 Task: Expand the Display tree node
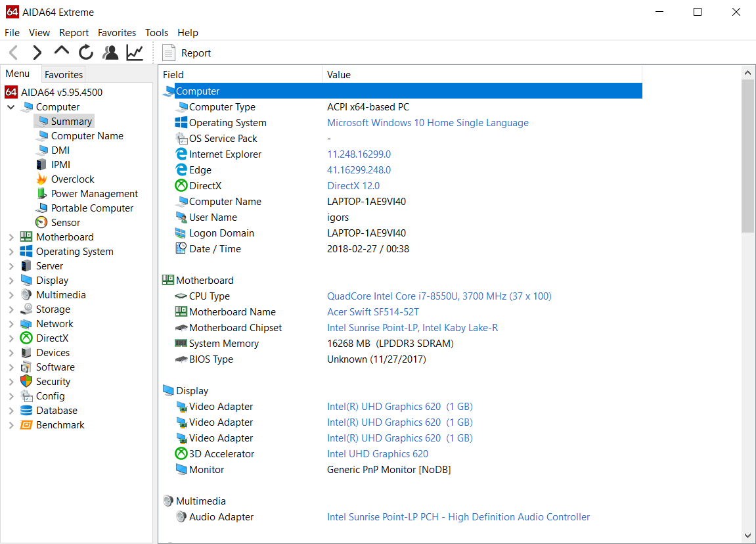point(11,281)
